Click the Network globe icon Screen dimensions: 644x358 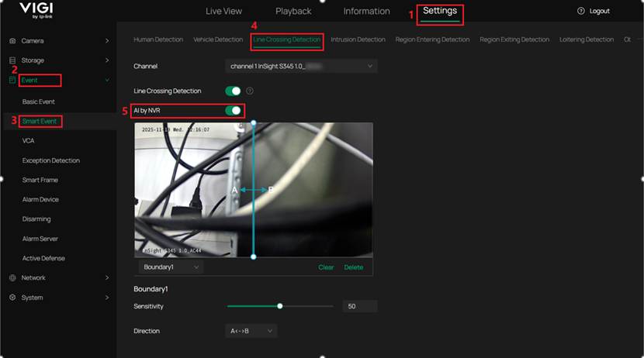(12, 277)
